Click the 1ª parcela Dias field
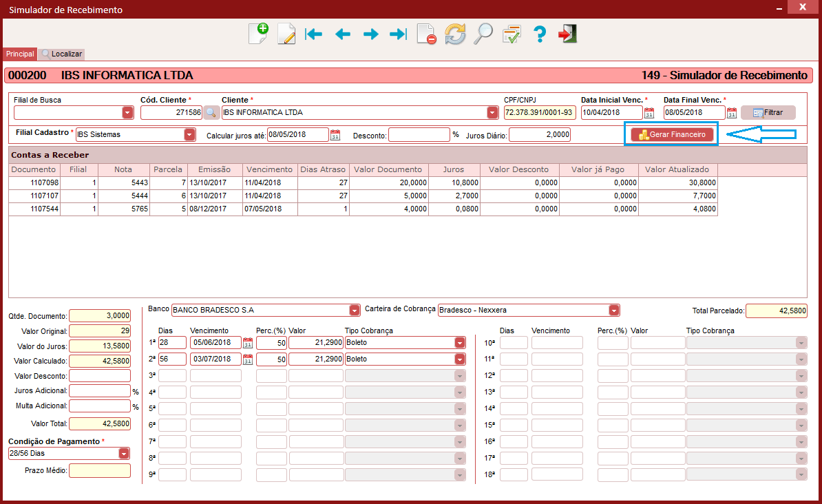This screenshot has width=822, height=504. (x=173, y=343)
